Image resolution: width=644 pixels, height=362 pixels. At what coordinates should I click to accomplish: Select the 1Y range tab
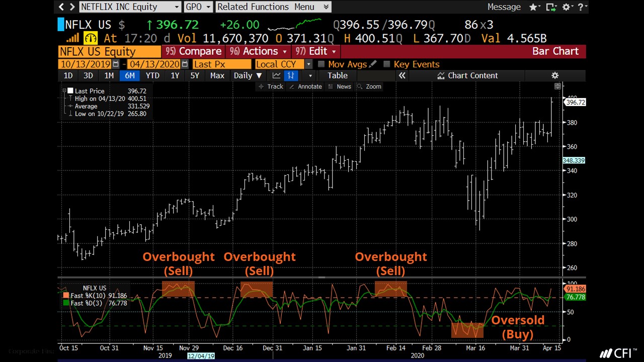[175, 75]
